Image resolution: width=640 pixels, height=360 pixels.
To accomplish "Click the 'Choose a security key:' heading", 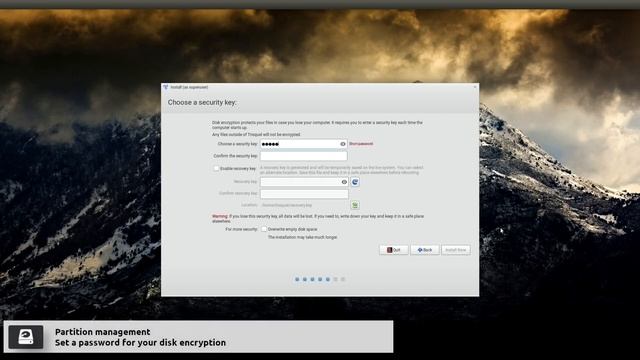I will 202,102.
